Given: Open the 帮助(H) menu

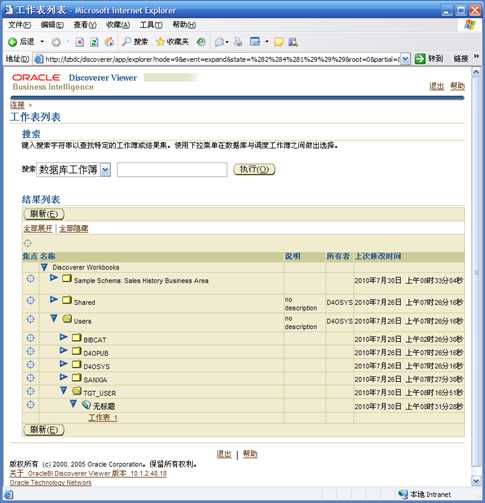Looking at the screenshot, I should [184, 25].
